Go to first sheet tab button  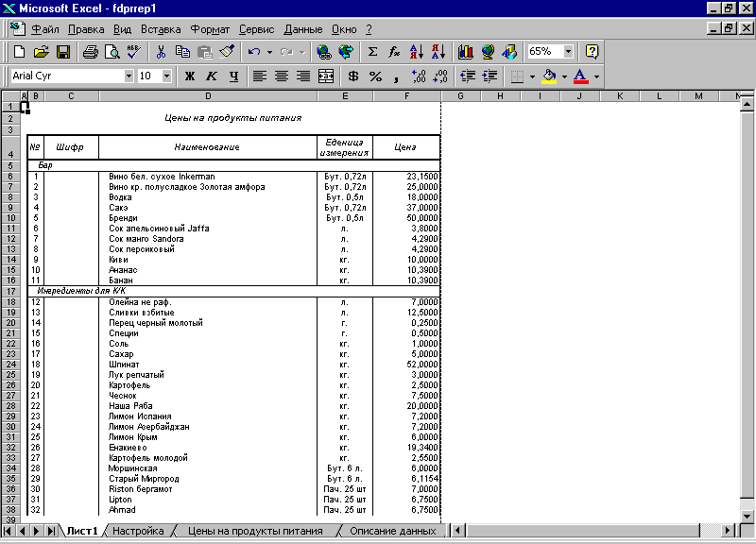(x=8, y=531)
